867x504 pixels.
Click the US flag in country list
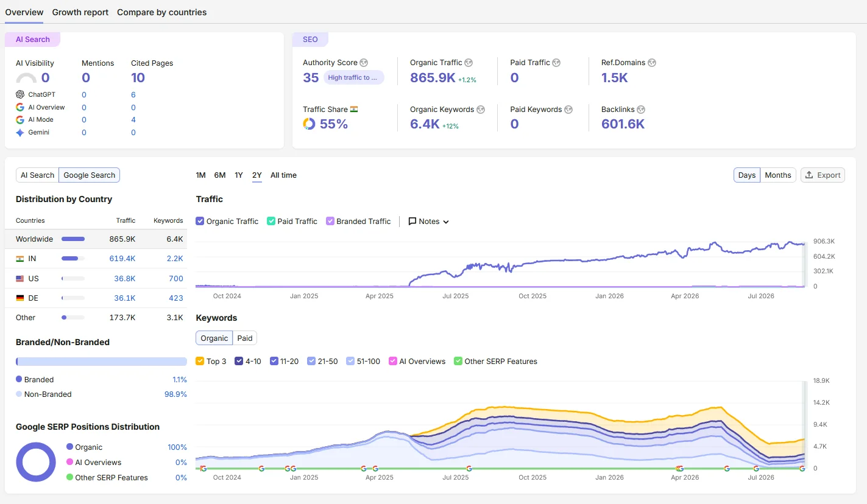[x=19, y=278]
